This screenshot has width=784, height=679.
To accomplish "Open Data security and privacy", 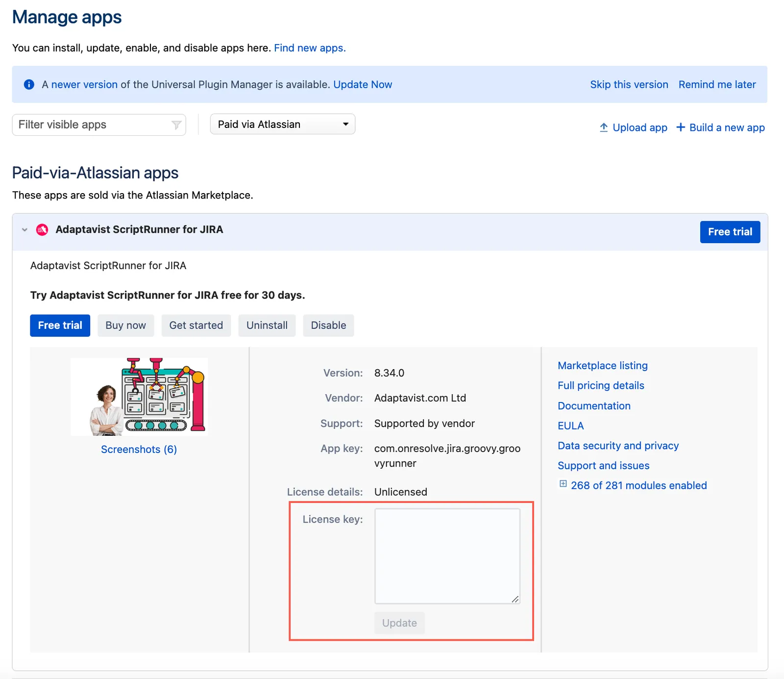I will tap(618, 446).
